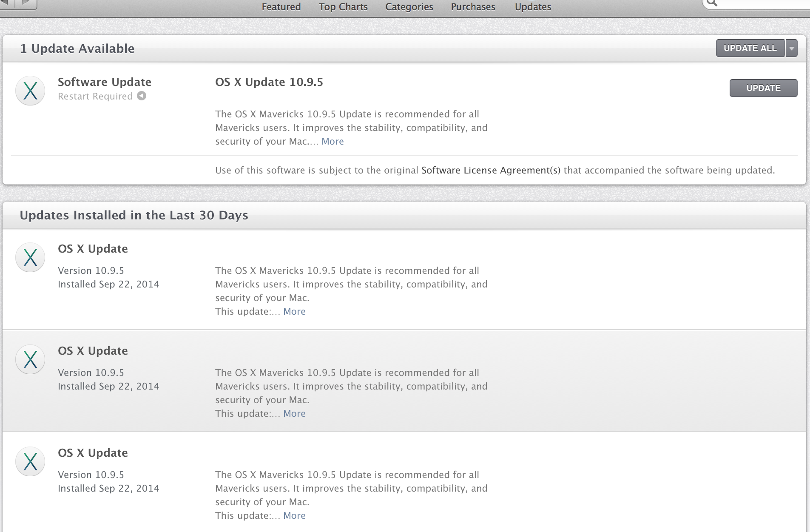Click UPDATE for OS X 10.9.5

763,88
